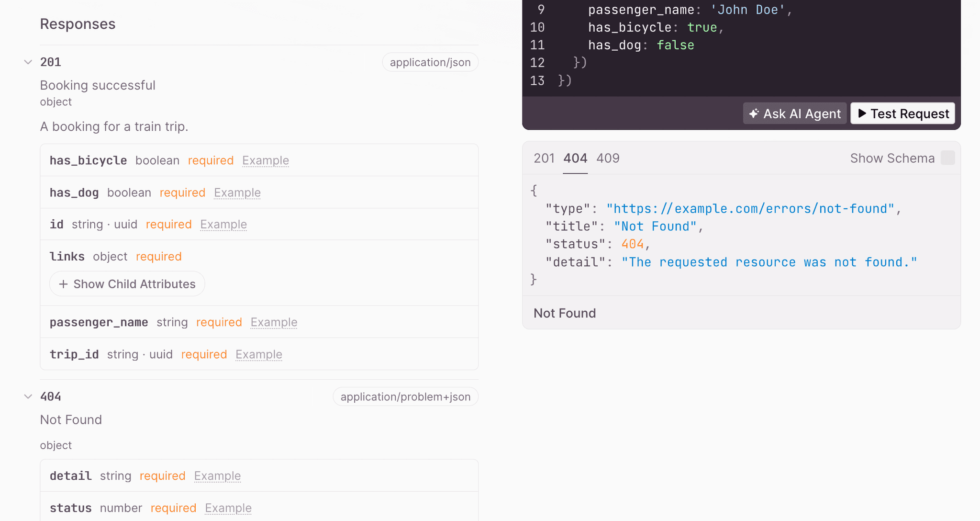This screenshot has width=980, height=521.
Task: Open Example for trip_id property
Action: 259,354
